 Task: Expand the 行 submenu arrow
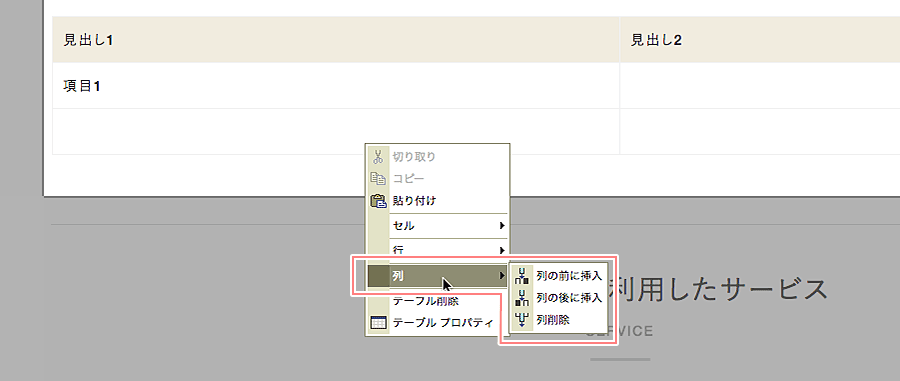pos(502,250)
